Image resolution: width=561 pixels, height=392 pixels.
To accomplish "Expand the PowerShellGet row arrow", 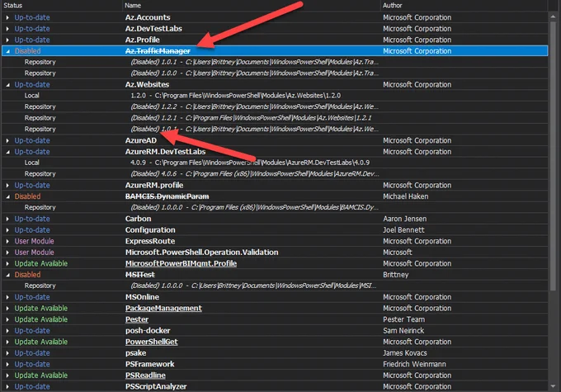I will 7,342.
